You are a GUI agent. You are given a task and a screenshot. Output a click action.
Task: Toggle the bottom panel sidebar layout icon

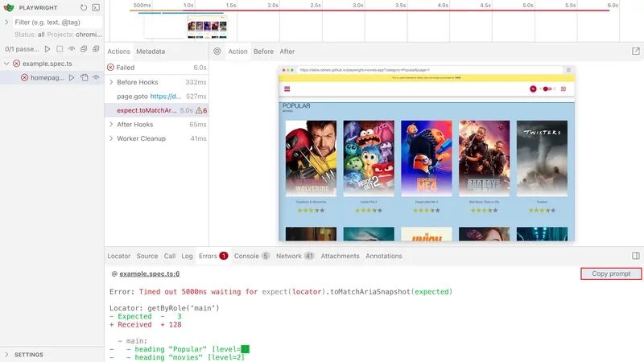click(636, 256)
